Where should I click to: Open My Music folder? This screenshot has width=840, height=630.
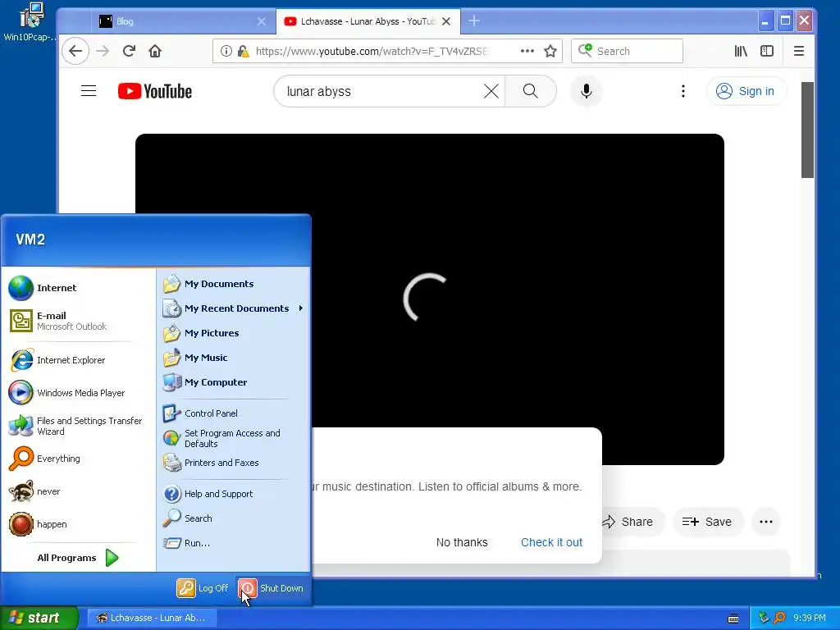point(195,358)
